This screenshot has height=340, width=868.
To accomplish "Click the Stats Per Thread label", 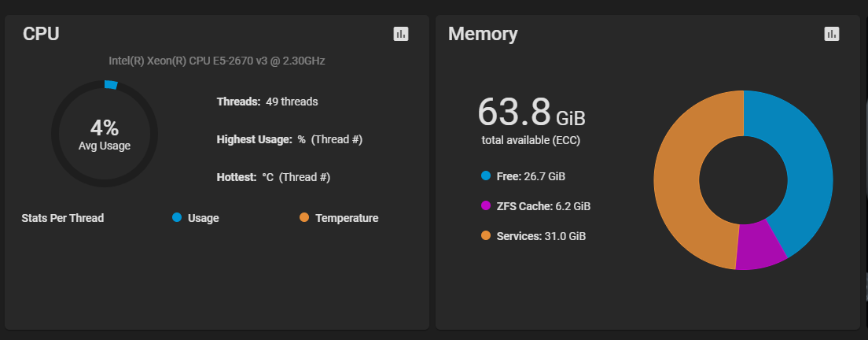I will [63, 218].
